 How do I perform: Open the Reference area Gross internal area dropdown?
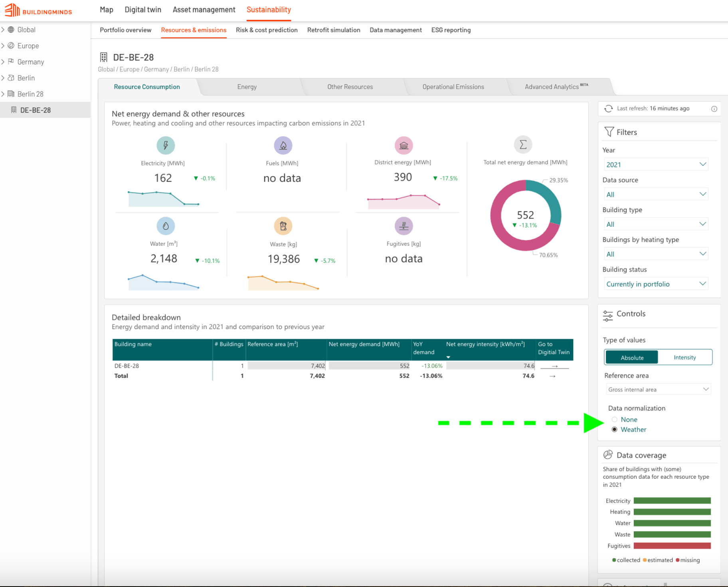(x=658, y=389)
